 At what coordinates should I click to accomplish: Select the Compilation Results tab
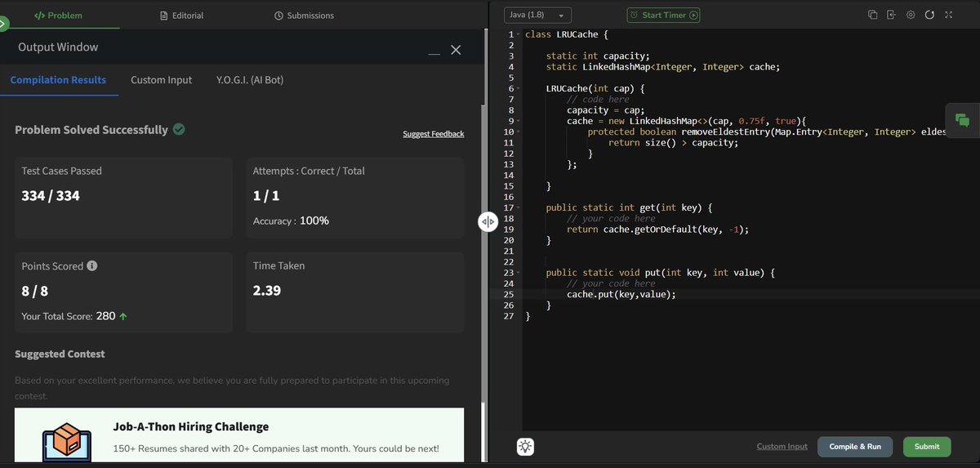tap(58, 79)
